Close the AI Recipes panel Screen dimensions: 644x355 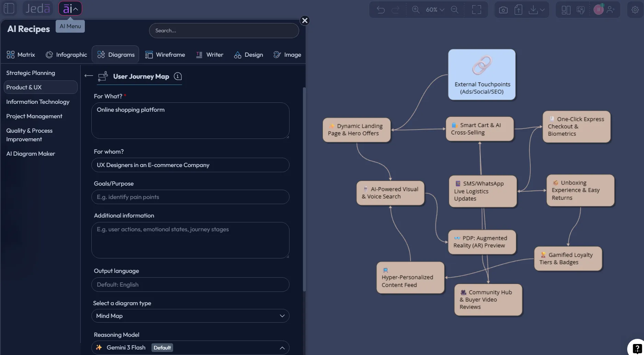point(305,21)
